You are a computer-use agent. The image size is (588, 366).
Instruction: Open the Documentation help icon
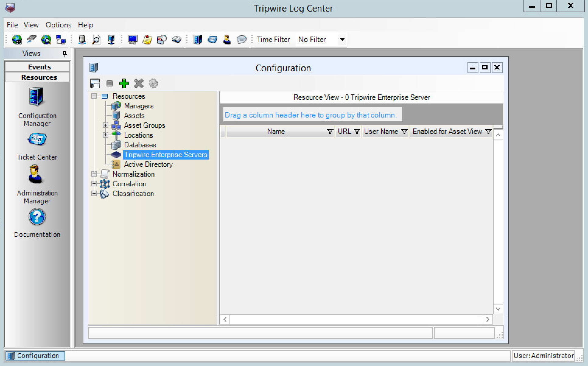tap(37, 217)
